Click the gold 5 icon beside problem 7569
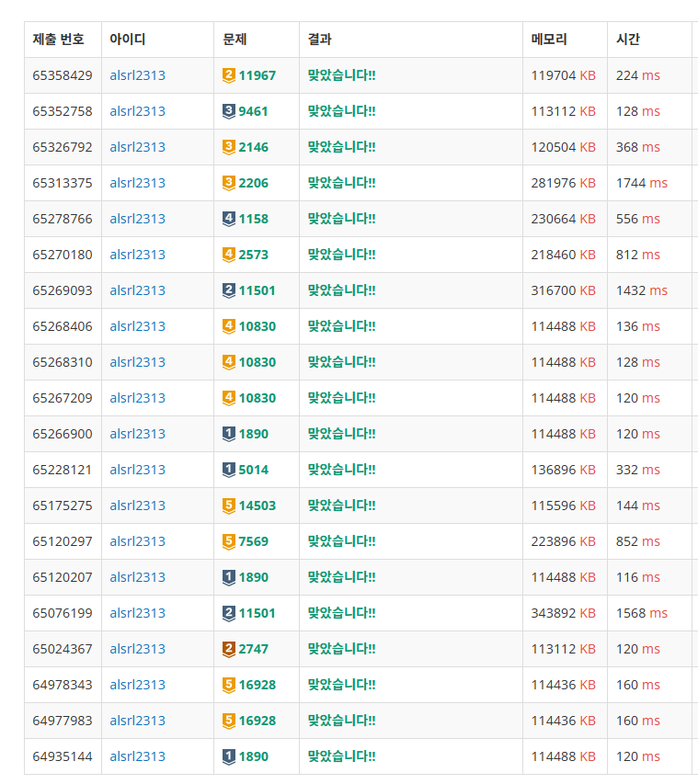The height and width of the screenshot is (784, 698). point(229,541)
